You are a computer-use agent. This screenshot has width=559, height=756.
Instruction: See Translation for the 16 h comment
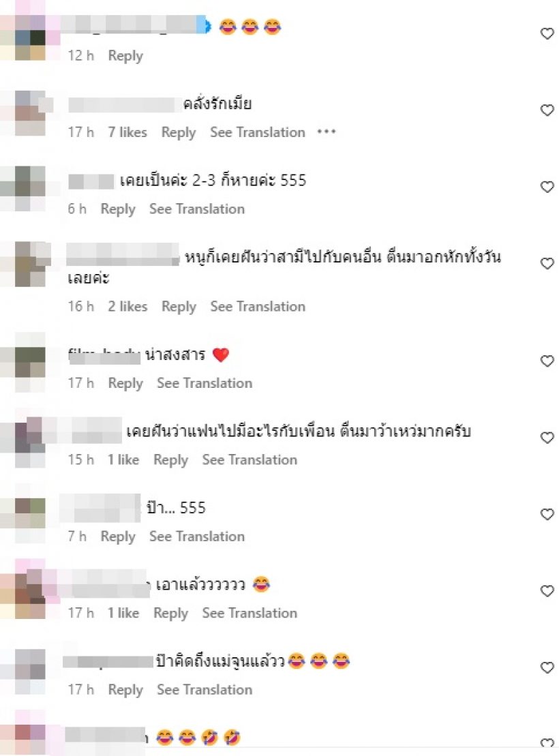[258, 306]
